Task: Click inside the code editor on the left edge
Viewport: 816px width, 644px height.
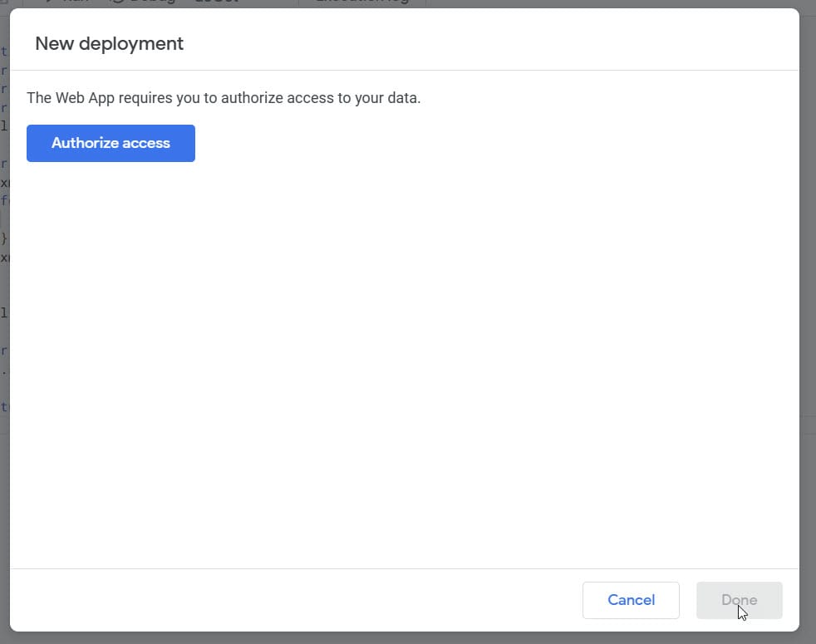Action: point(4,249)
